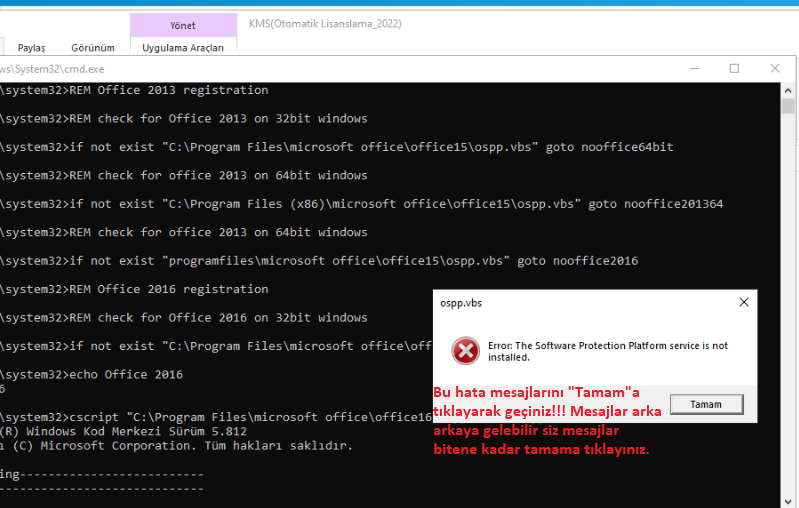
Task: Click the red error icon in dialog
Action: tap(465, 351)
